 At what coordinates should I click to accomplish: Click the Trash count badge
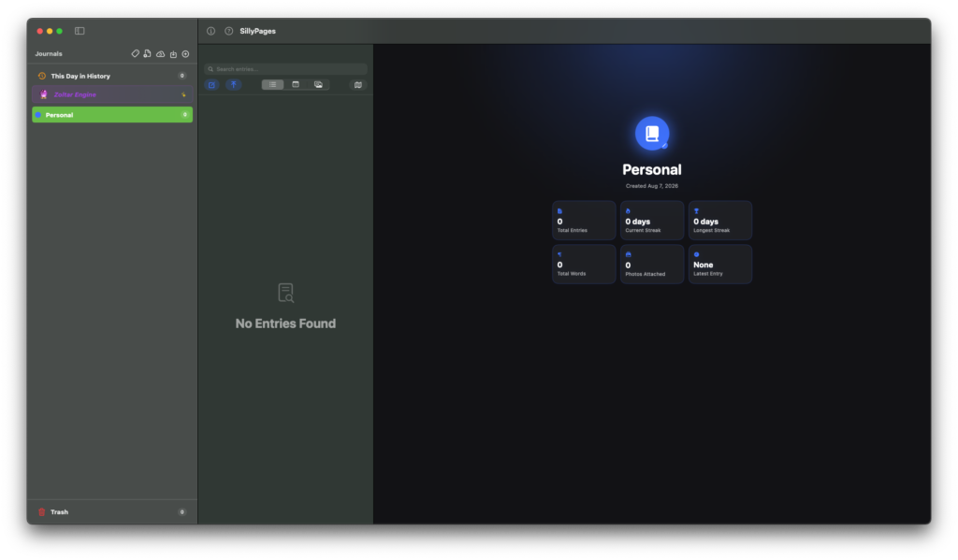[x=182, y=511]
